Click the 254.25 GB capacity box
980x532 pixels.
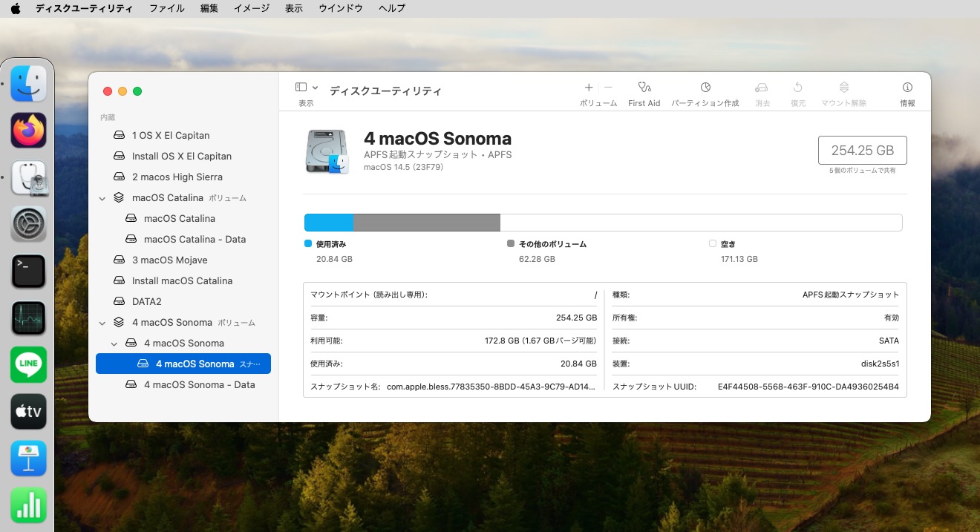862,151
